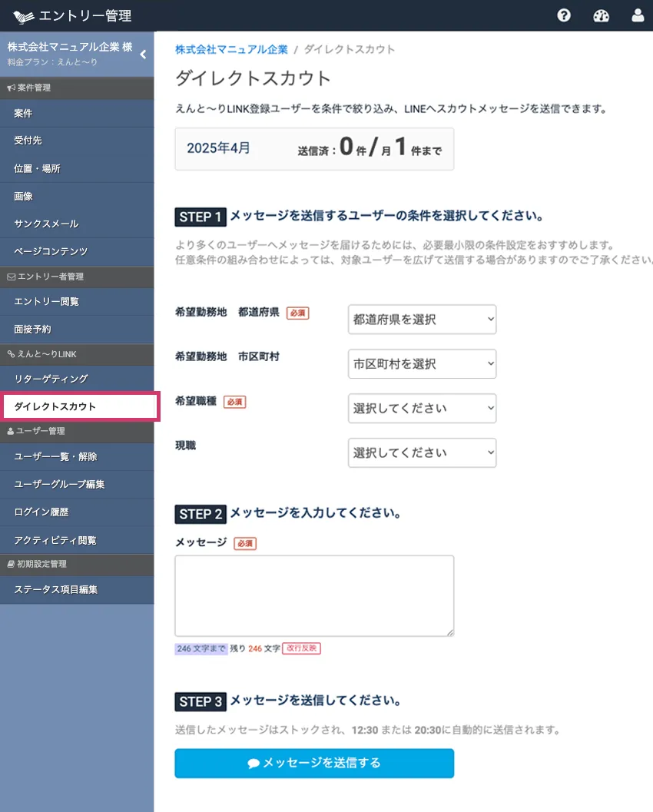Open ステータス項目編集 in sidebar

55,590
